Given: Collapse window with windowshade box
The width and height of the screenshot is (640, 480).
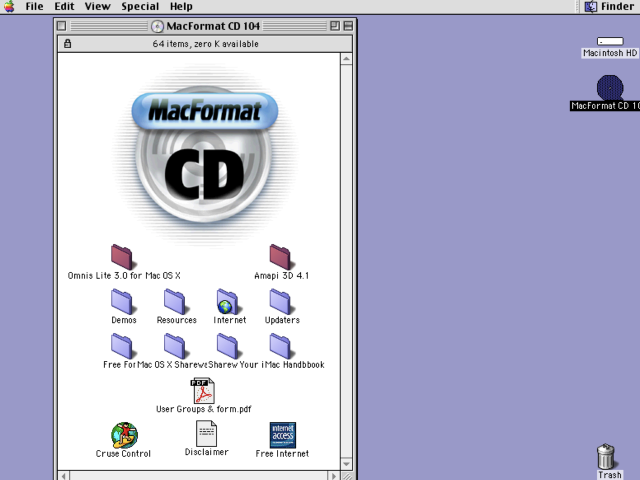Looking at the screenshot, I should tap(348, 26).
